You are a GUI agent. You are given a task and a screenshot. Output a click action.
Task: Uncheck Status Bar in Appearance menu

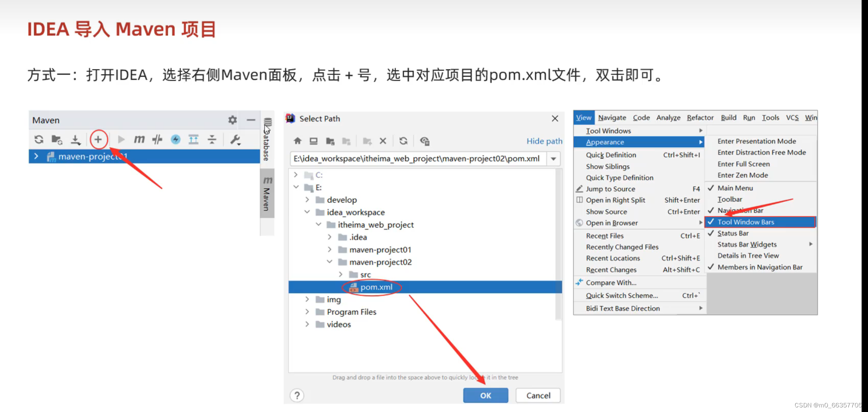pos(733,233)
